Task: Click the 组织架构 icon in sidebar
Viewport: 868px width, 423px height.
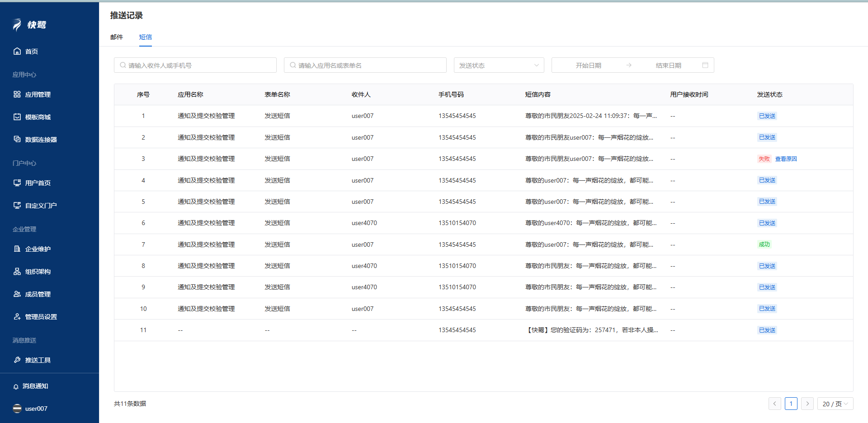Action: tap(17, 272)
